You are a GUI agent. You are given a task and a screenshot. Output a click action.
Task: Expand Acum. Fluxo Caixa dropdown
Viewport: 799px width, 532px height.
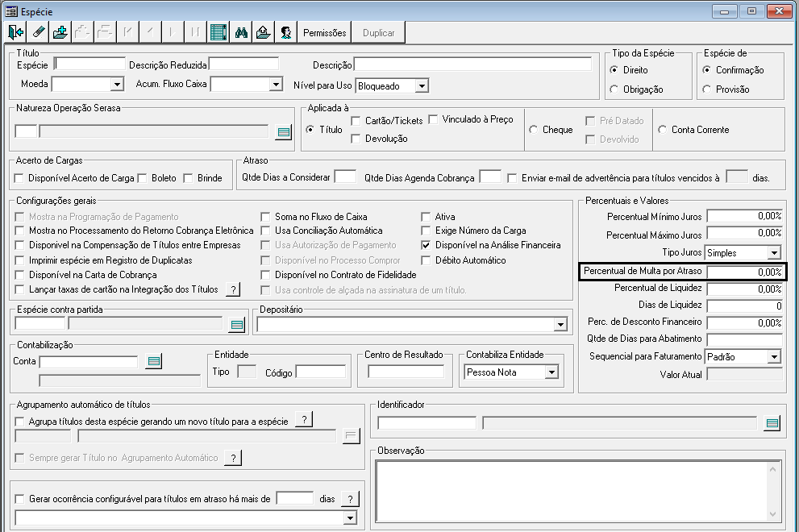click(x=276, y=84)
